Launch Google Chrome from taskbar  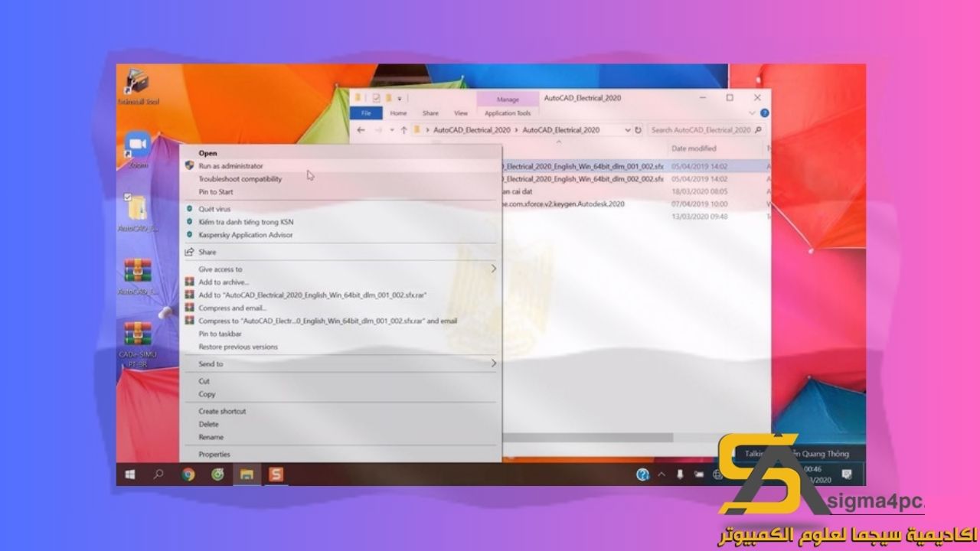[x=188, y=474]
